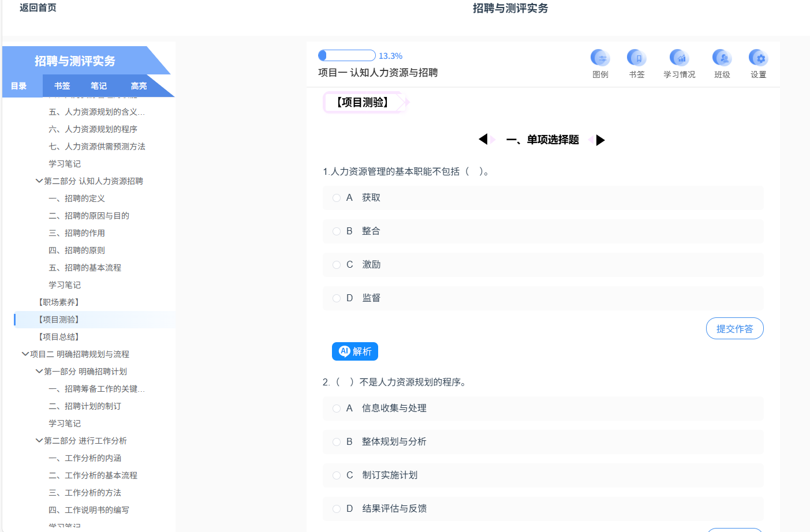Go to previous section with left arrow

point(483,139)
